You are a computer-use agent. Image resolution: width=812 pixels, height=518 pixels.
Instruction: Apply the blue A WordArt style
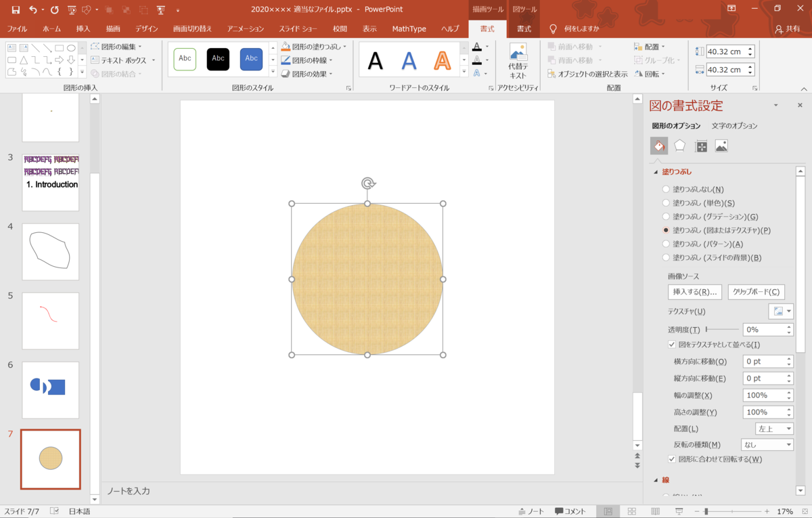pos(409,60)
